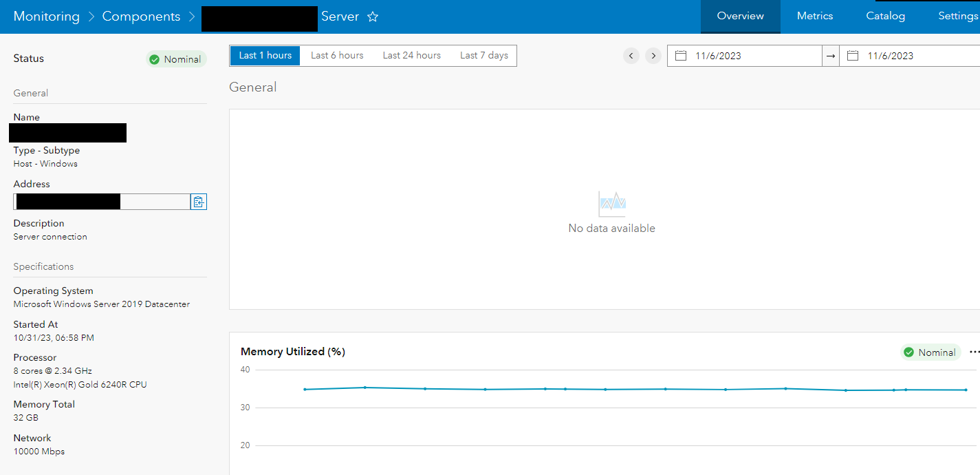Image resolution: width=980 pixels, height=475 pixels.
Task: Click the Nominal badge on Memory Utilized chart
Action: pos(930,352)
